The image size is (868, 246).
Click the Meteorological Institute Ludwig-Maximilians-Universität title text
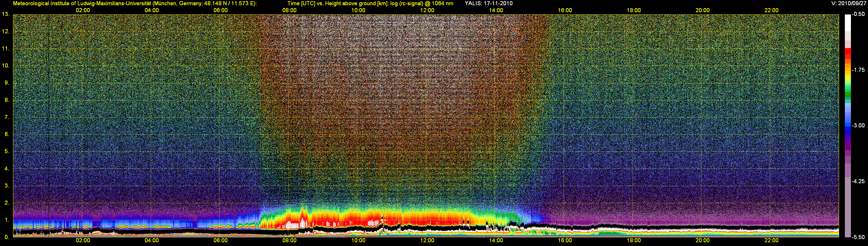tap(135, 3)
